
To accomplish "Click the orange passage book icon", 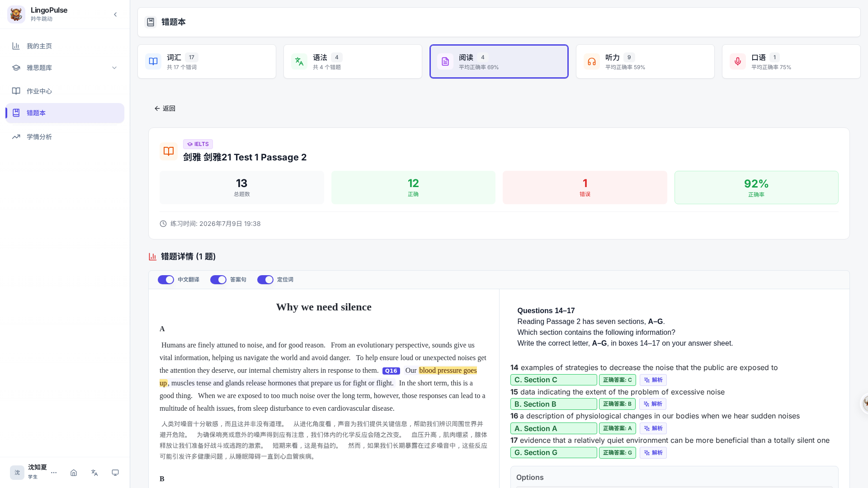I will coord(169,151).
